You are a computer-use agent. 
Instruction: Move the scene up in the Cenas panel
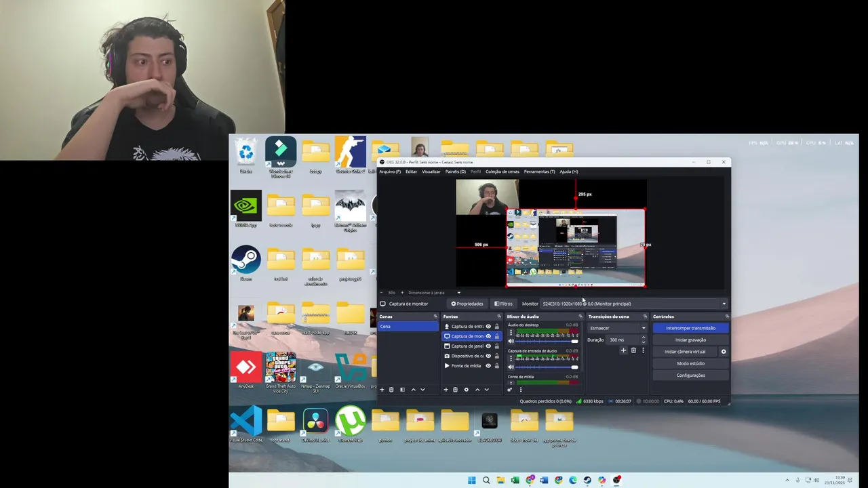tap(413, 390)
